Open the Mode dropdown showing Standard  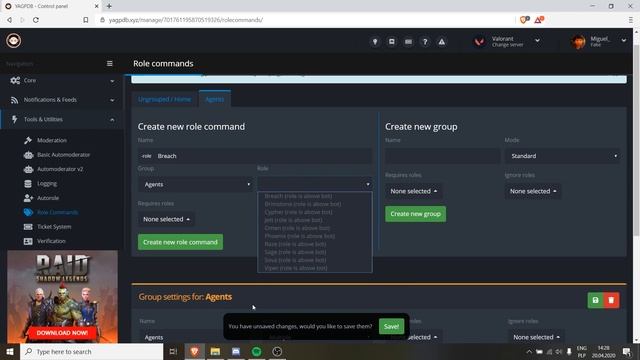[x=562, y=156]
